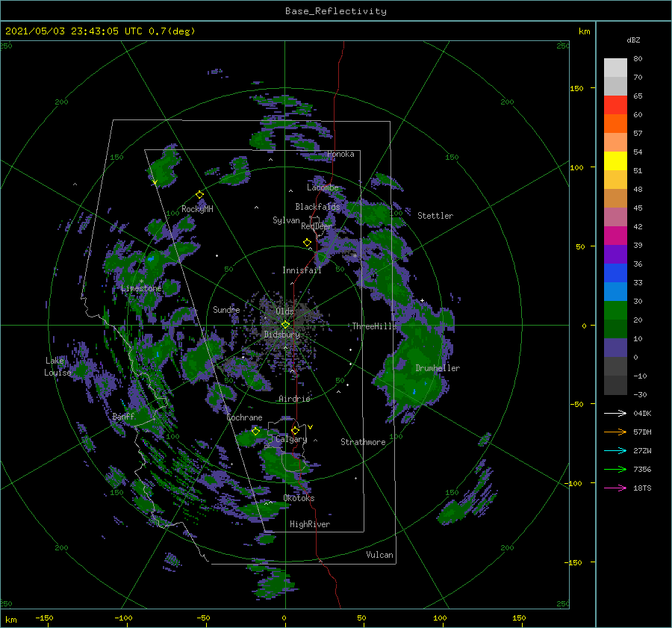
Task: Click the orange 57DM arrow icon
Action: (615, 432)
